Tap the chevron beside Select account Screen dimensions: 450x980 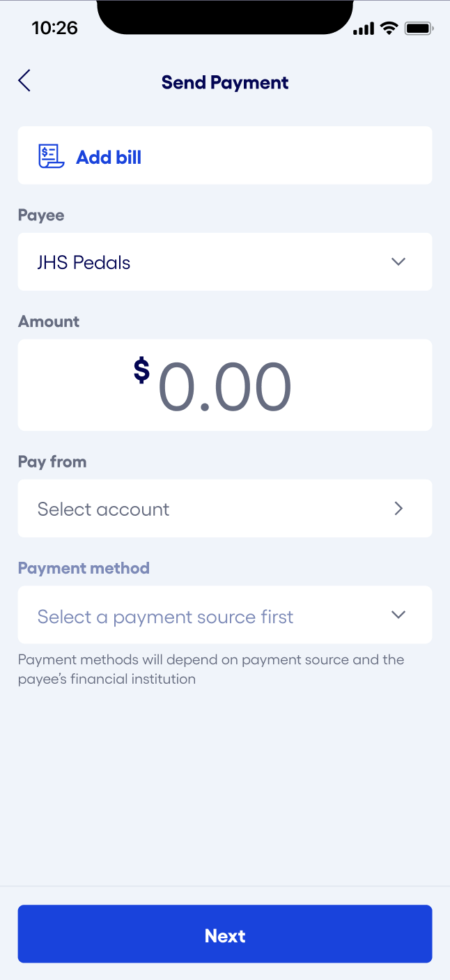pos(398,508)
